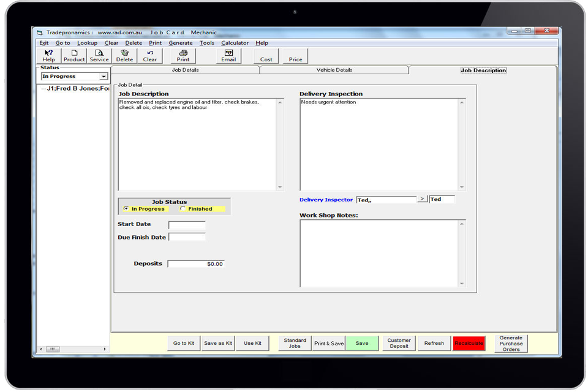Viewport: 588px width, 392px height.
Task: Click the arrow button beside Delivery Inspector
Action: tap(422, 199)
